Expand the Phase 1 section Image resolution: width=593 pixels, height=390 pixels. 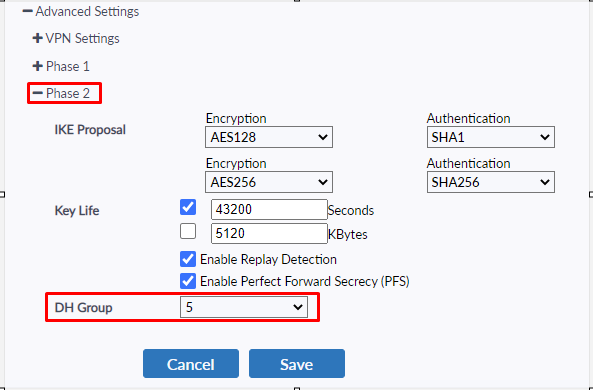61,67
